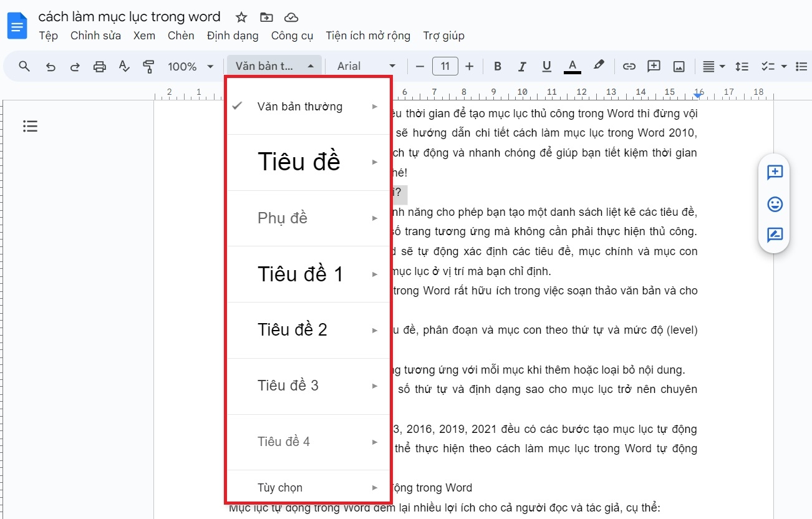Open the Chèn menu

coord(181,36)
